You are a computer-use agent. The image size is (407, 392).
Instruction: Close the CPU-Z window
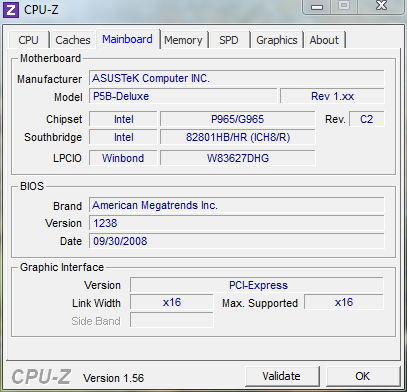(382, 6)
